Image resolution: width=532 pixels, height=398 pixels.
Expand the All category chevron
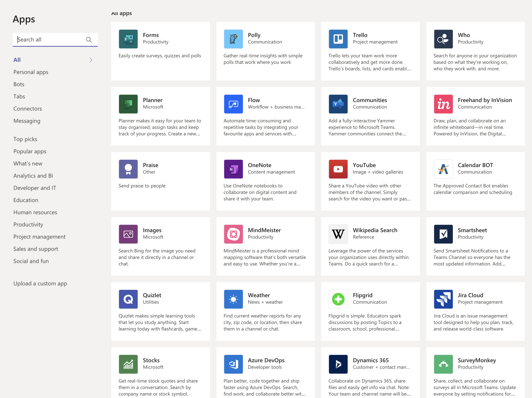[91, 60]
